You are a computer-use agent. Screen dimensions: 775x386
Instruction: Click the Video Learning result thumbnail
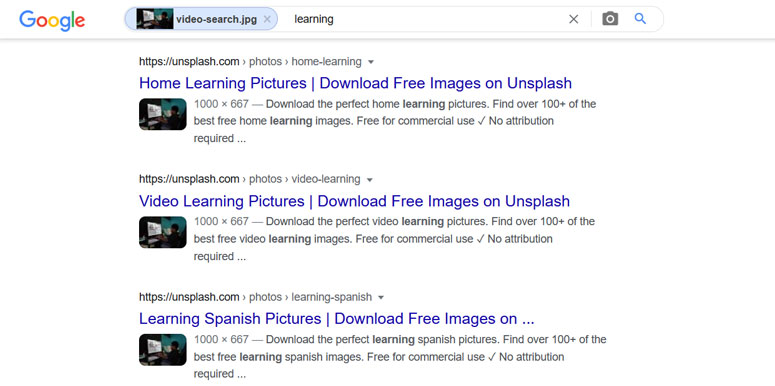[x=163, y=232]
